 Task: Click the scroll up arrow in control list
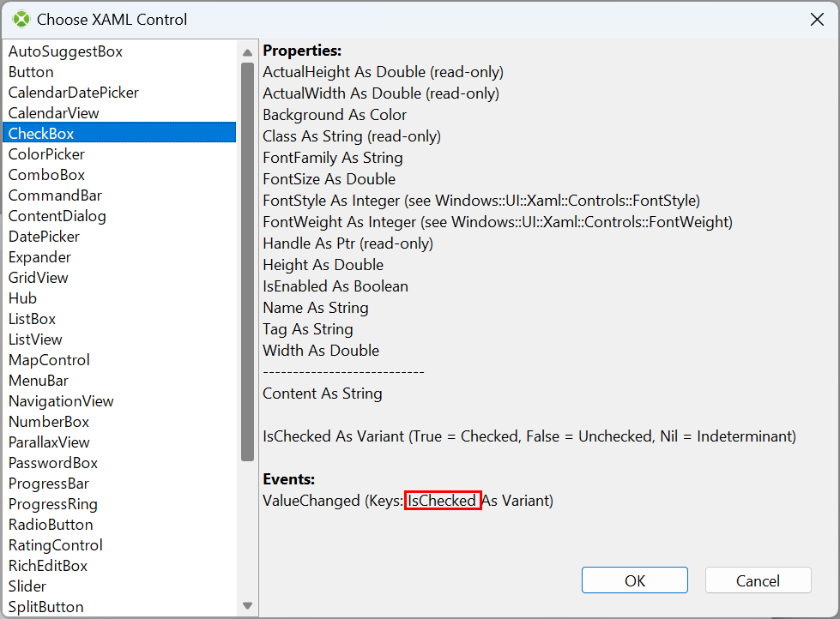(x=247, y=52)
